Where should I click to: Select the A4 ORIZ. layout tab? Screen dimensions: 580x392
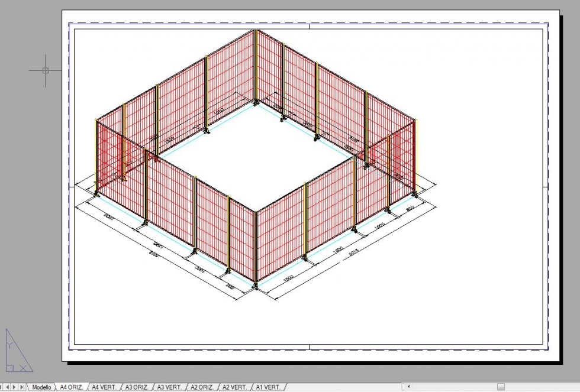pyautogui.click(x=72, y=387)
